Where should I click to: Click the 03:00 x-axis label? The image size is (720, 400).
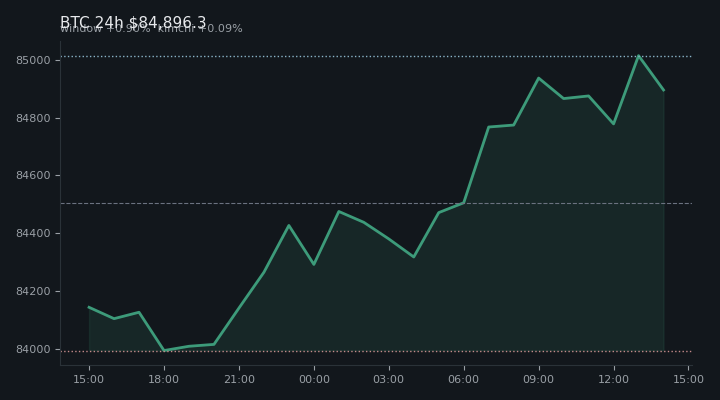pos(389,379)
